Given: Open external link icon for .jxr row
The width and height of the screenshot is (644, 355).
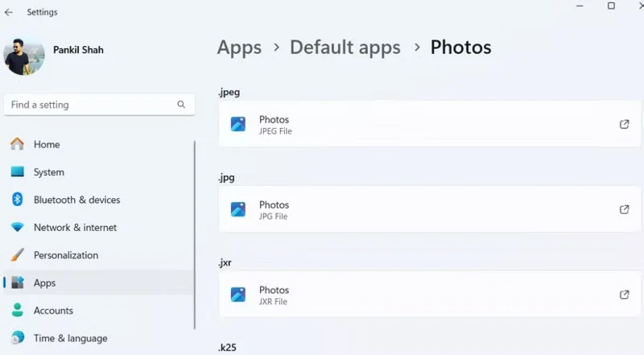Looking at the screenshot, I should [x=624, y=295].
